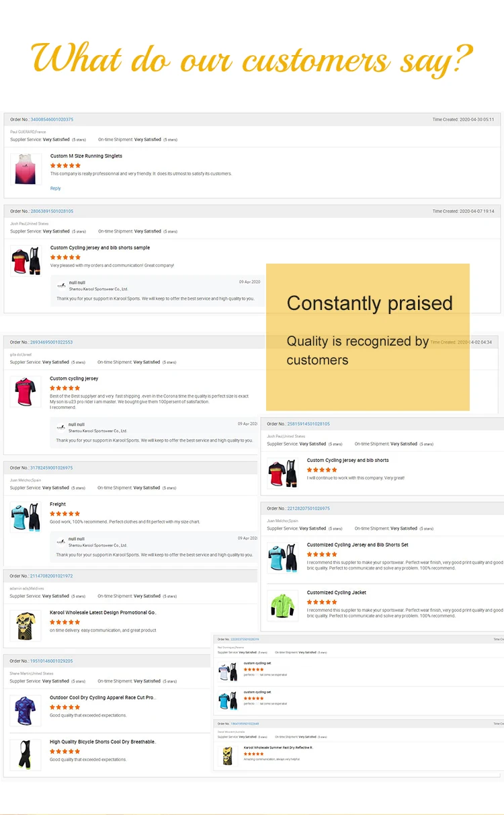Viewport: 504px width, 815px height.
Task: Click the Custom M Size Running Singlets title
Action: (x=86, y=156)
